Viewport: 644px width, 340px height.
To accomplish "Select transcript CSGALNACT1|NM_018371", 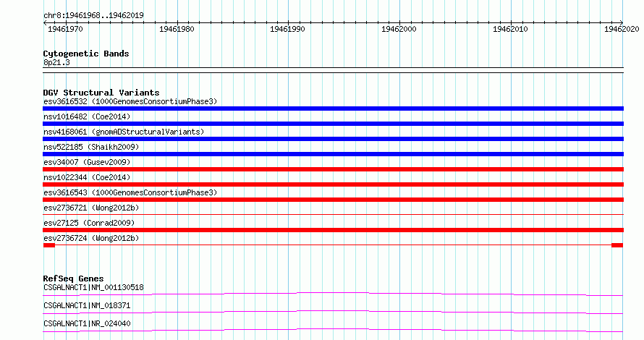I will [x=87, y=305].
